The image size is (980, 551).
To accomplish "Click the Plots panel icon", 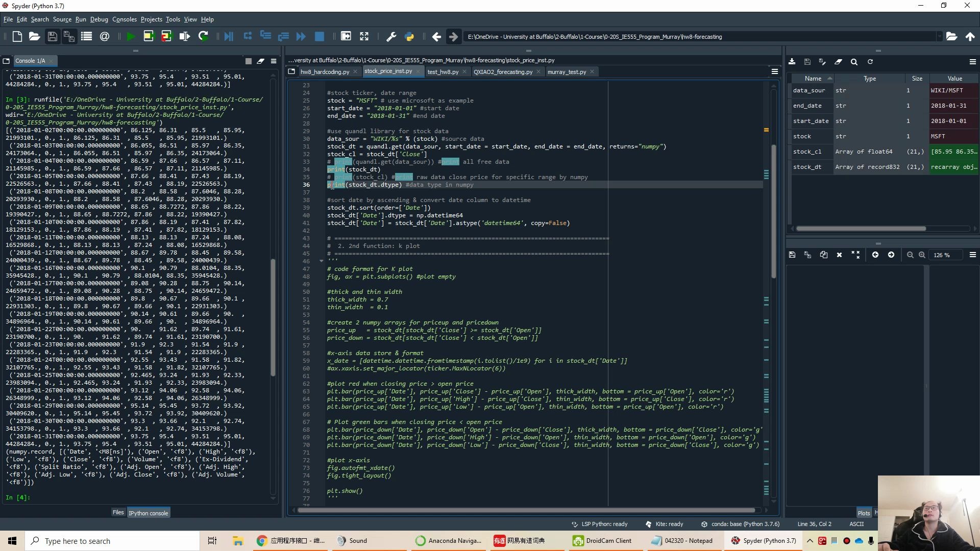I will click(x=863, y=513).
